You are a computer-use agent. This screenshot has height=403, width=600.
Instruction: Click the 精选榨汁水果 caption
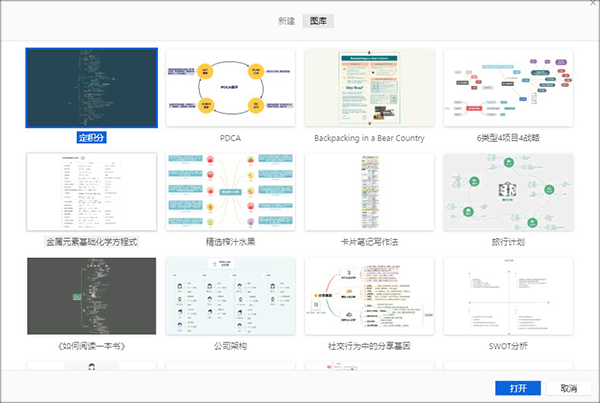[x=230, y=242]
